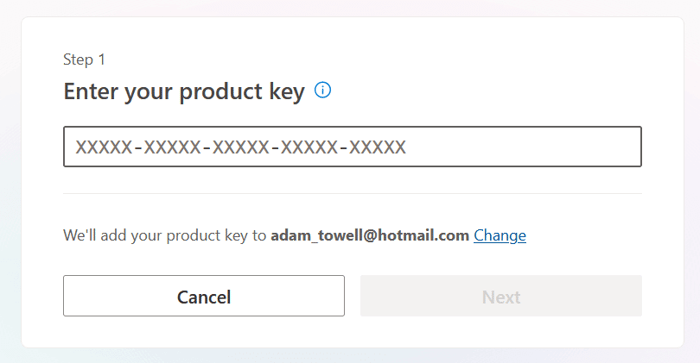Image resolution: width=700 pixels, height=363 pixels.
Task: Click the blue info icon beside the heading
Action: 322,90
